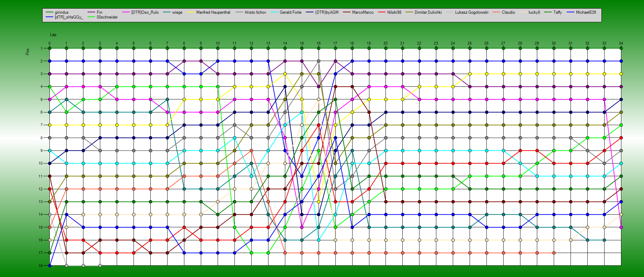This screenshot has height=277, width=644.
Task: Click the green marker at lap 34, position 1
Action: [621, 48]
